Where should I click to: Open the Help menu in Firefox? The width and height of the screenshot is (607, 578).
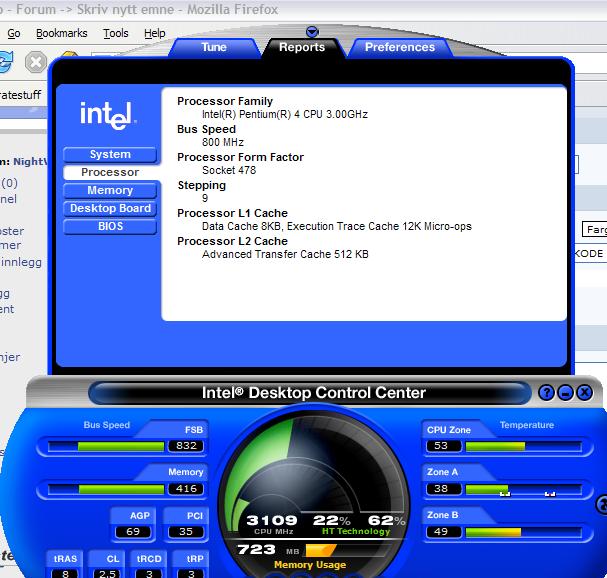tap(154, 33)
